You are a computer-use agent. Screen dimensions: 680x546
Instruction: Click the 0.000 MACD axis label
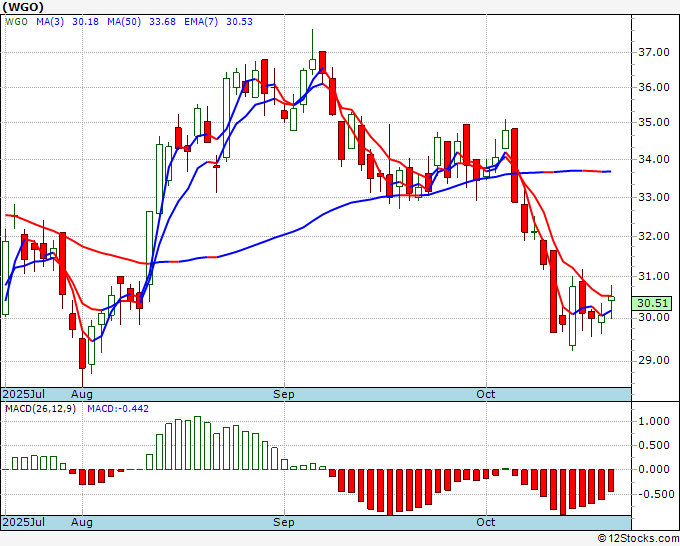point(654,469)
